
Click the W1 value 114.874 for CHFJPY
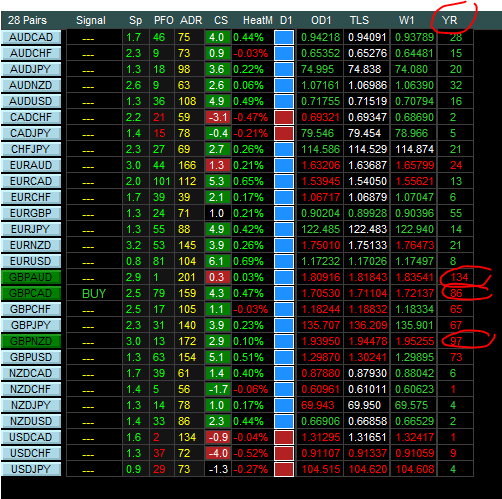point(414,149)
